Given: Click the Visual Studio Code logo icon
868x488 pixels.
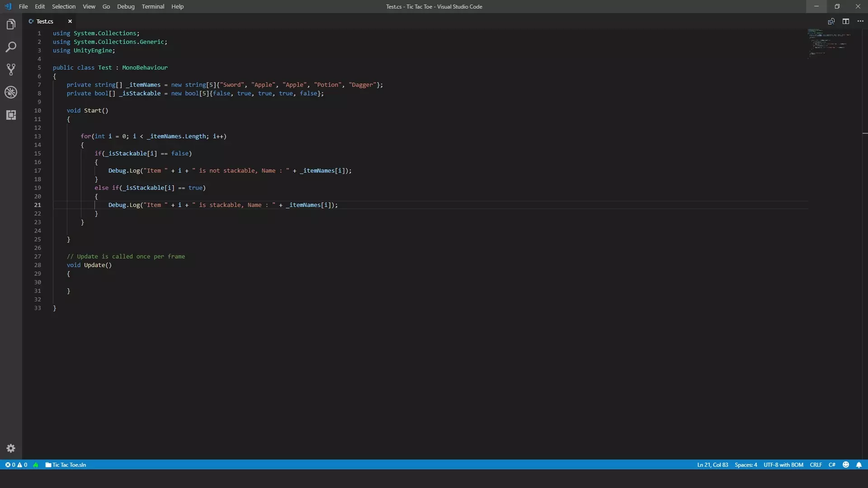Looking at the screenshot, I should [x=8, y=6].
